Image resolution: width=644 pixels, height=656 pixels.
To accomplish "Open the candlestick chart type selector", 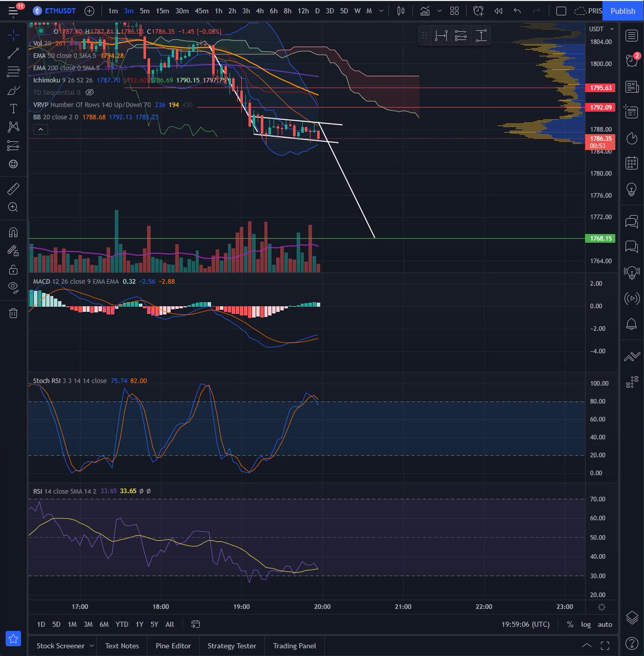I will (x=401, y=11).
